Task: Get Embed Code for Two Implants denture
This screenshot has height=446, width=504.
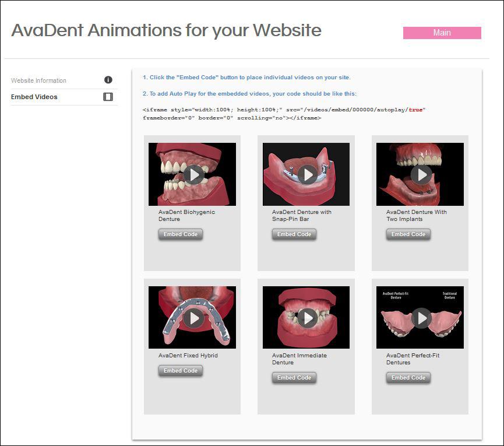Action: click(408, 234)
